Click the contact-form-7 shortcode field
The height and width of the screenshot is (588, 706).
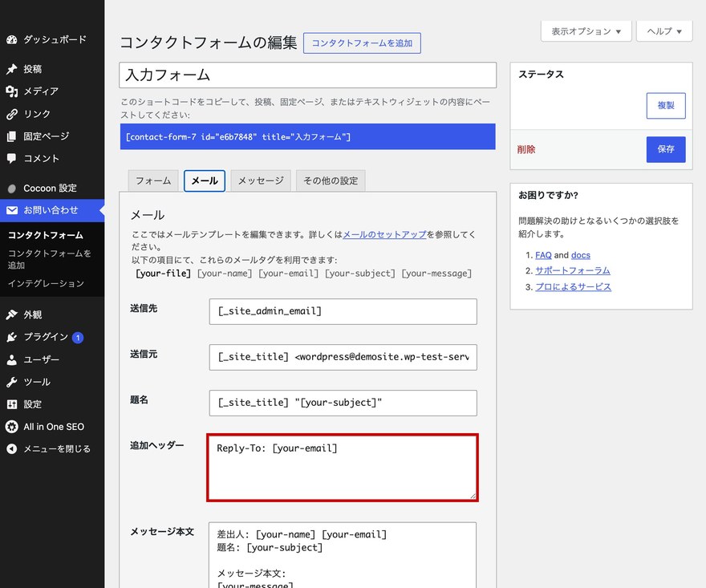[307, 136]
